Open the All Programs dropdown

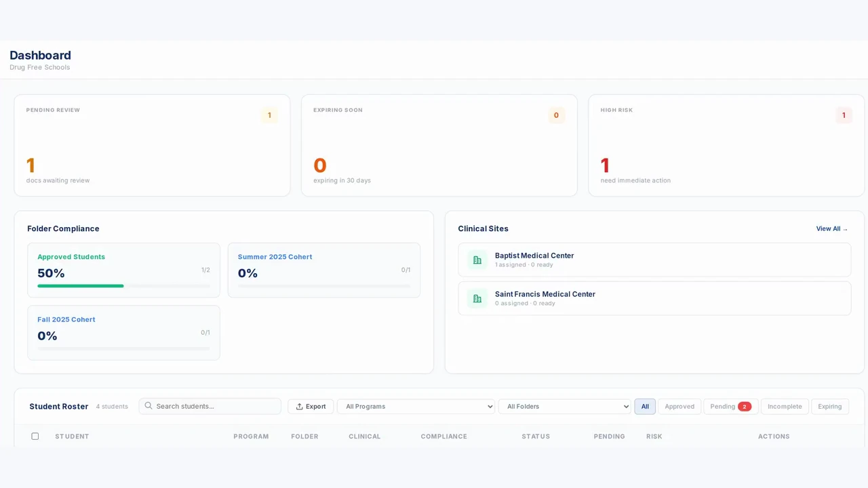(416, 407)
